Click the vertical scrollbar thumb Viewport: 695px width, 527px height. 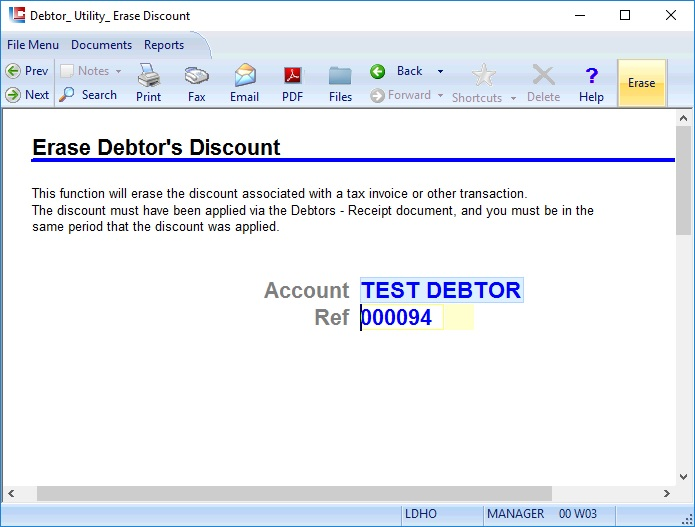683,180
